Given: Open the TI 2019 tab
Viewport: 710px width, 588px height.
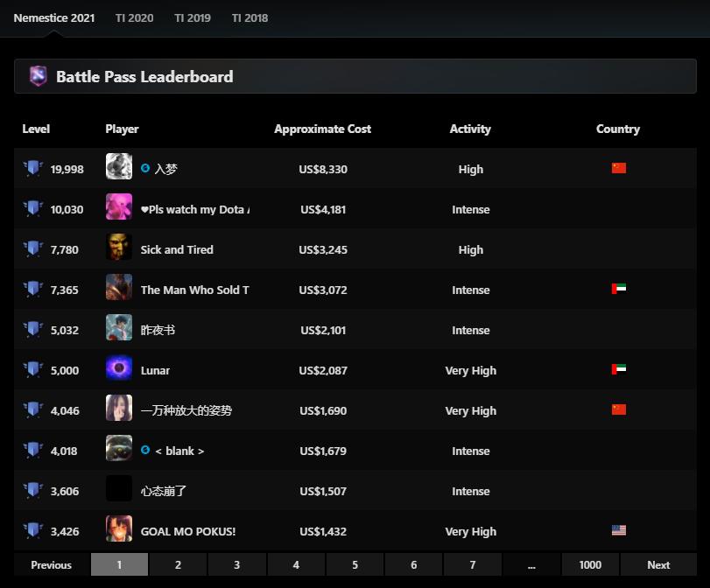Looking at the screenshot, I should coord(193,18).
